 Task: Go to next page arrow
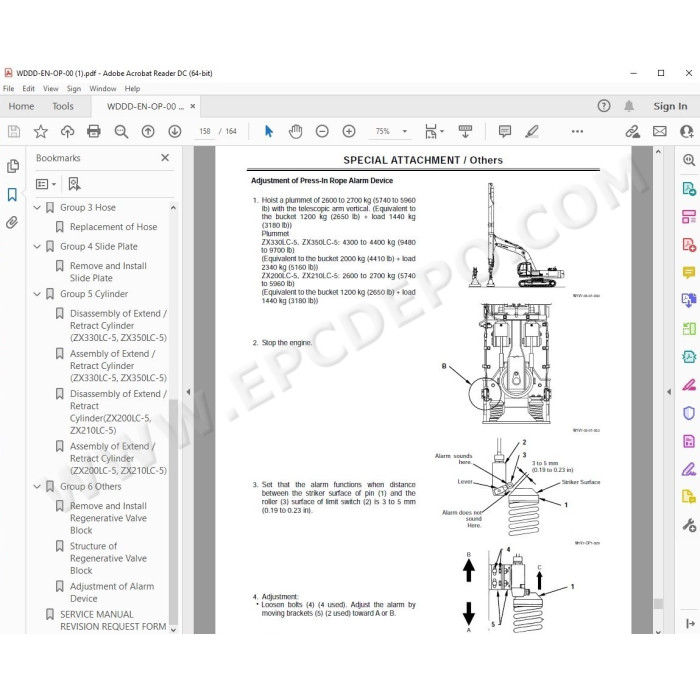(x=175, y=131)
